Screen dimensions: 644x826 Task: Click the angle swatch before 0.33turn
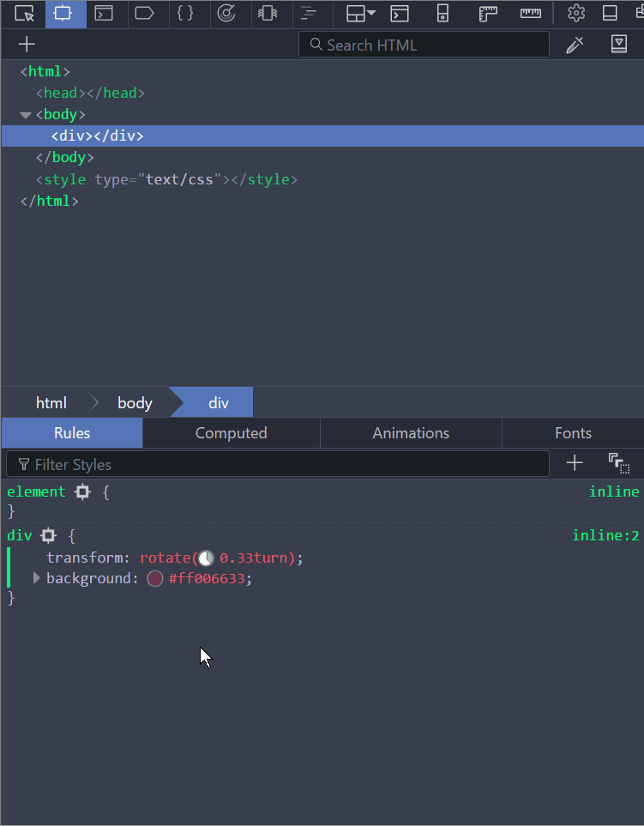(207, 558)
